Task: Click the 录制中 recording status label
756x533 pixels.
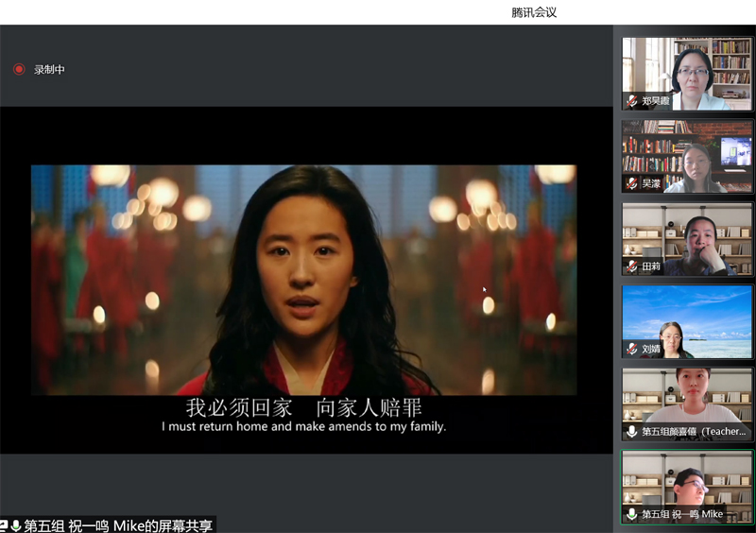Action: click(x=49, y=70)
